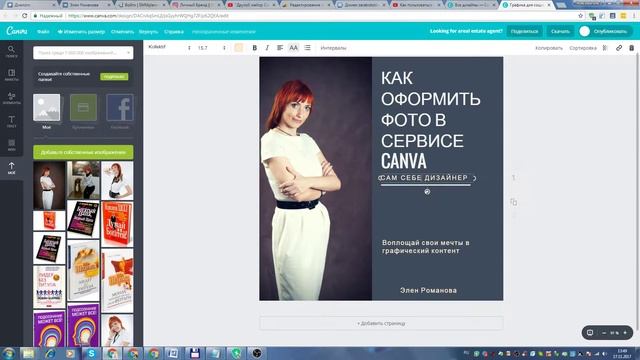The width and height of the screenshot is (640, 360).
Task: Open Skype from the taskbar
Action: click(x=91, y=353)
